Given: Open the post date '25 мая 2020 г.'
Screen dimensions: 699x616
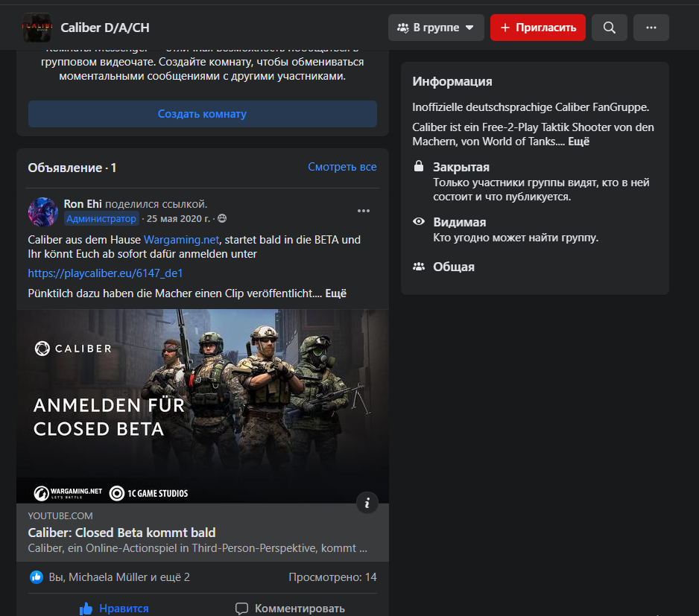Looking at the screenshot, I should coord(178,218).
